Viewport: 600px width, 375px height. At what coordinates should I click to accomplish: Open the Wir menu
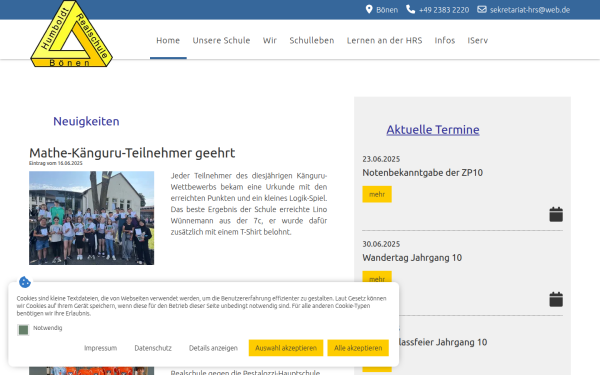pyautogui.click(x=270, y=40)
